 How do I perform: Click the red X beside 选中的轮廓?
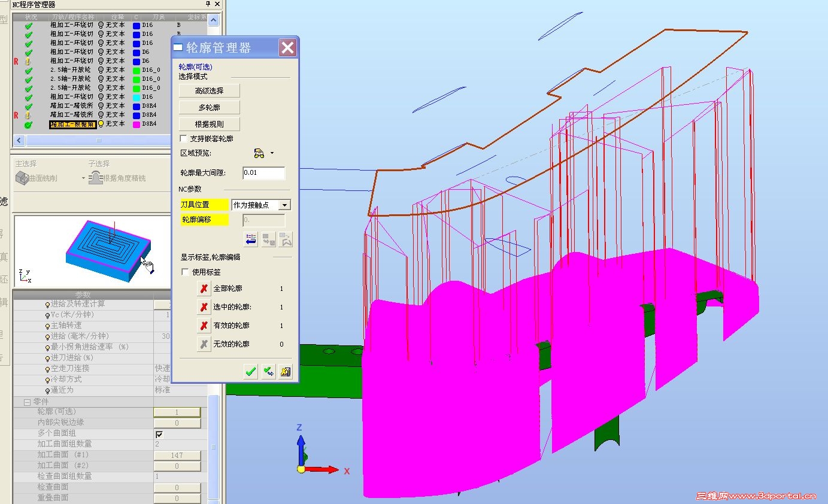[x=204, y=307]
